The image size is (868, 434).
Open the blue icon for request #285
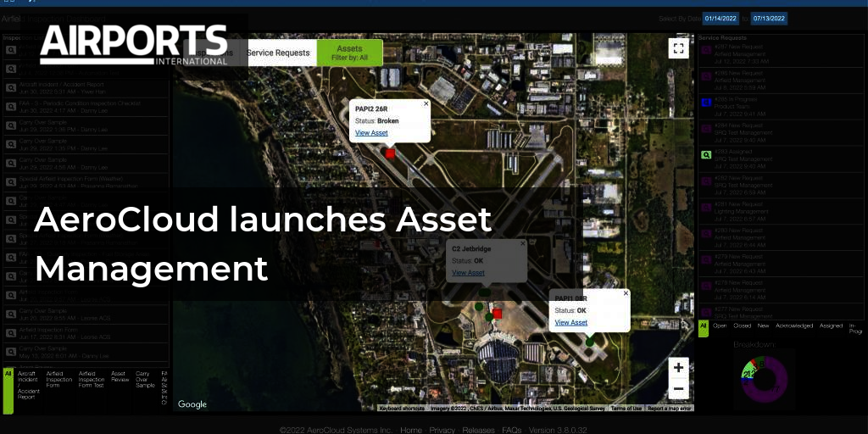point(706,103)
